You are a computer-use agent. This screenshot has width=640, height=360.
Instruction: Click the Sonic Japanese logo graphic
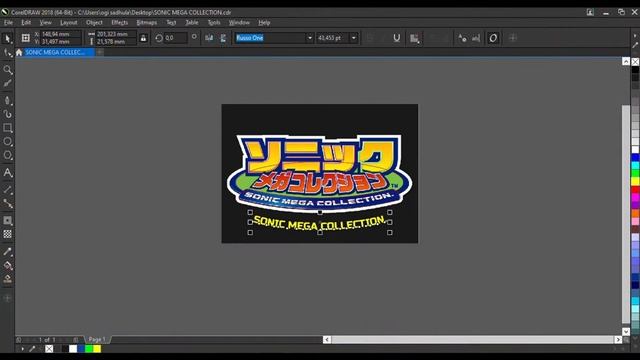tap(319, 173)
